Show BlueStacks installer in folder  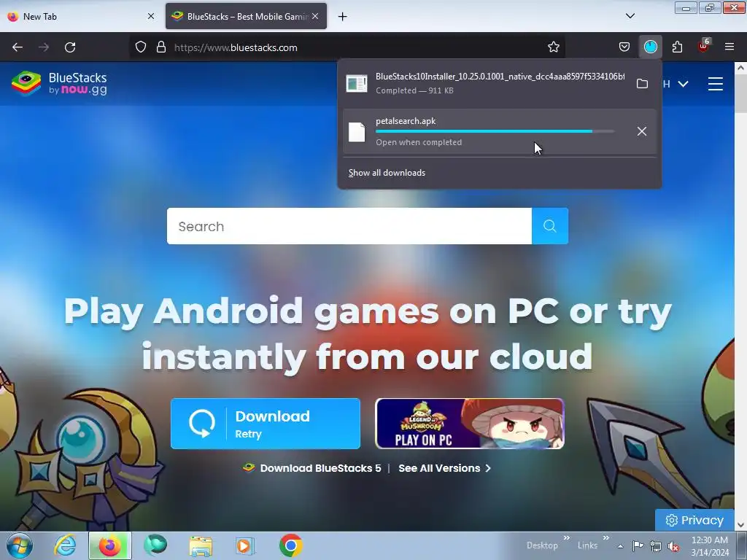(642, 84)
